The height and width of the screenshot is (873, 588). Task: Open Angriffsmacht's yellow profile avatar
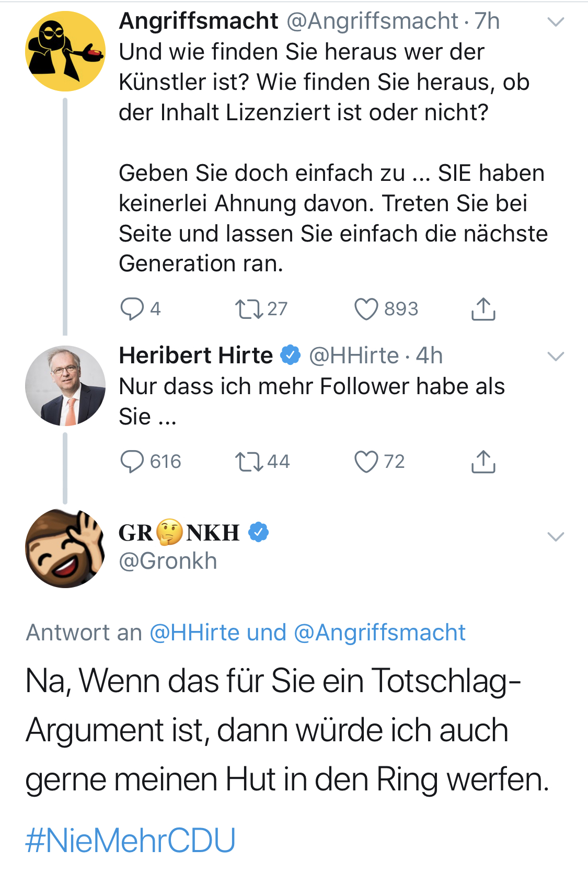coord(65,51)
